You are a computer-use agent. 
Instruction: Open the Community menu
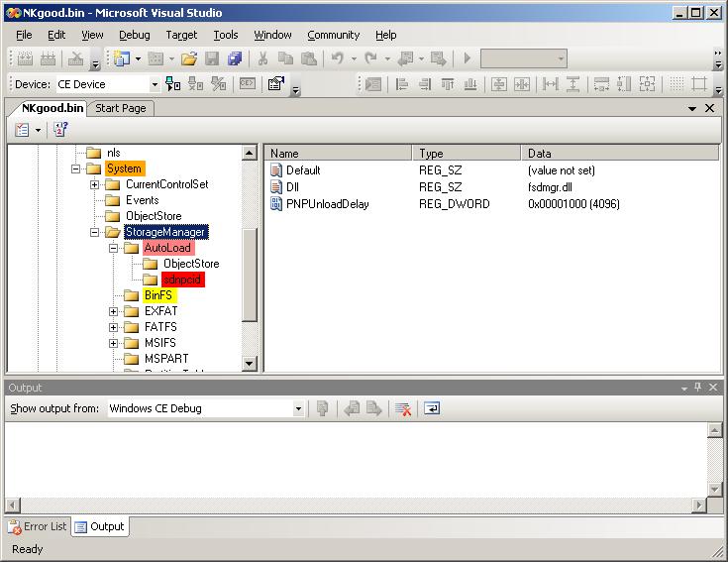point(334,35)
